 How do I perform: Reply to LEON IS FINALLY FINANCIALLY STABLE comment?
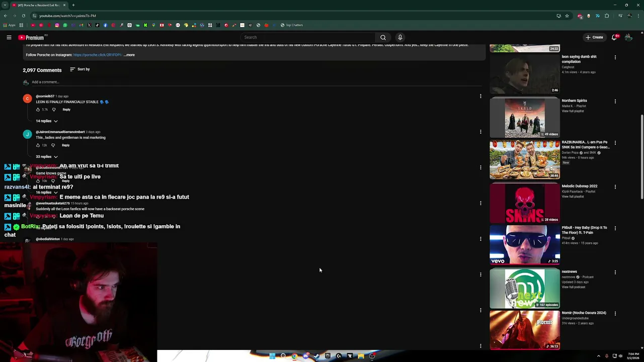(66, 110)
